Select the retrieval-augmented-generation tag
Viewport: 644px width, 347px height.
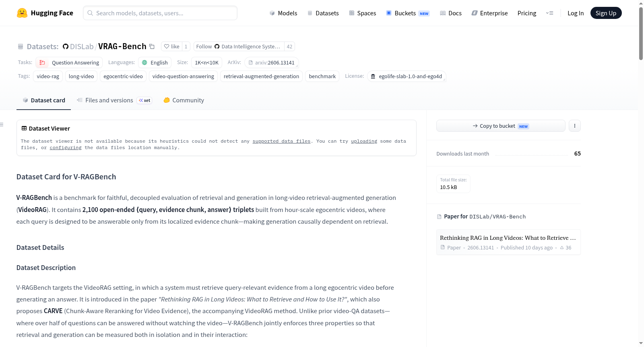point(261,76)
